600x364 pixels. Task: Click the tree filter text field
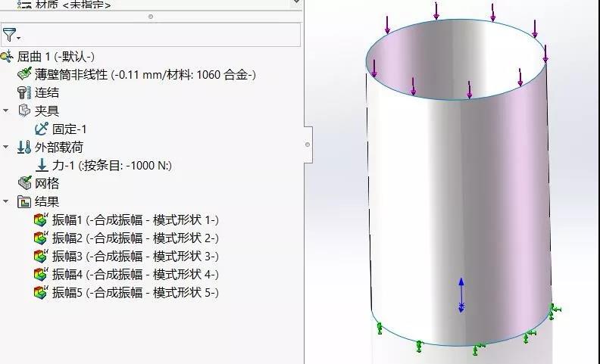(x=159, y=35)
